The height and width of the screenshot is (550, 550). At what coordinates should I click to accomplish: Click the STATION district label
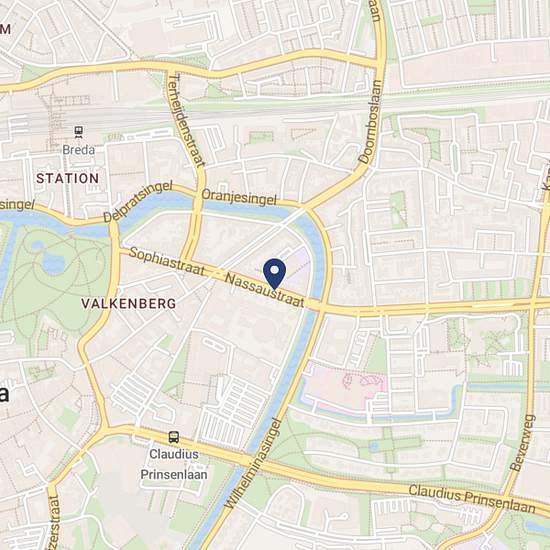tap(67, 178)
